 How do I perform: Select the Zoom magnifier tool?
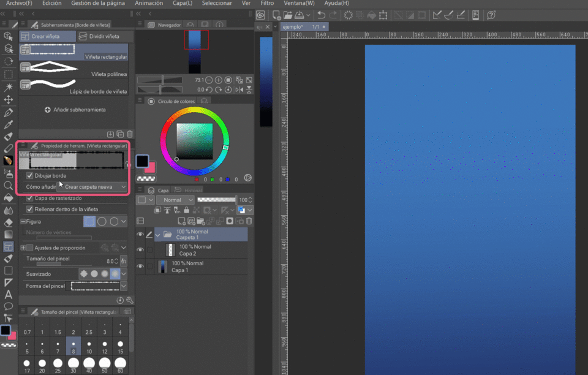[9, 185]
